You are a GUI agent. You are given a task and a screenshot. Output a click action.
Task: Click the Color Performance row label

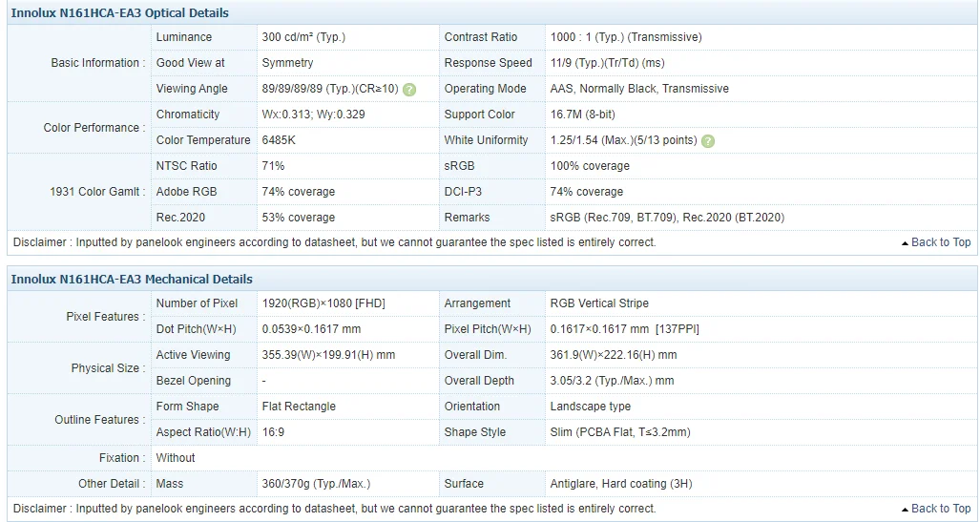pyautogui.click(x=94, y=128)
